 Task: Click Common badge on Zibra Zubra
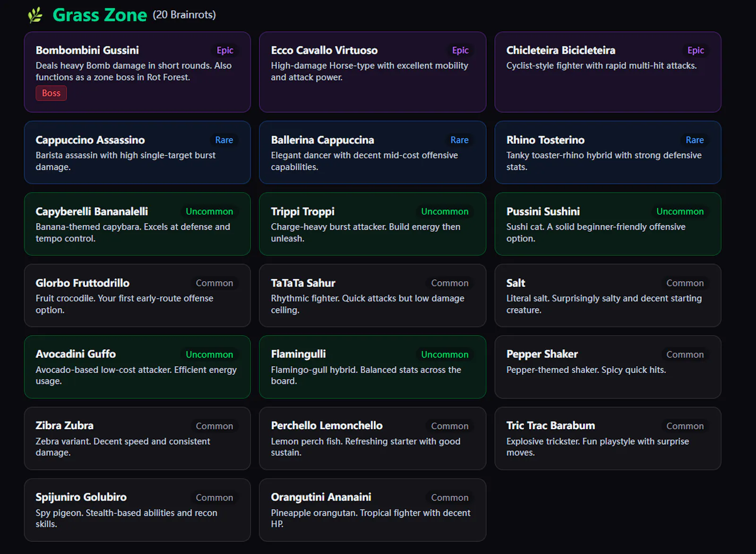point(215,426)
